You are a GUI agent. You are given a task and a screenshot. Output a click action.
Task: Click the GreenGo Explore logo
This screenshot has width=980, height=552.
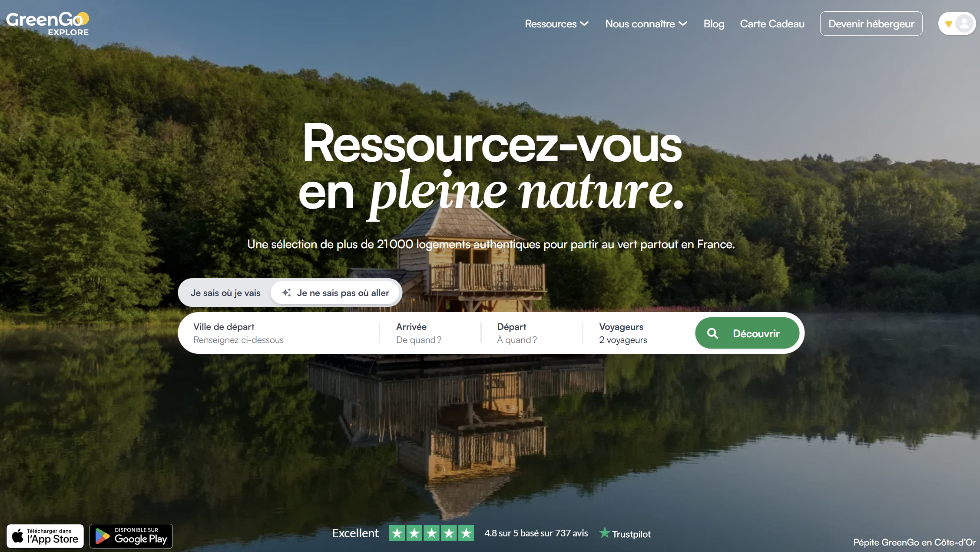pyautogui.click(x=47, y=24)
